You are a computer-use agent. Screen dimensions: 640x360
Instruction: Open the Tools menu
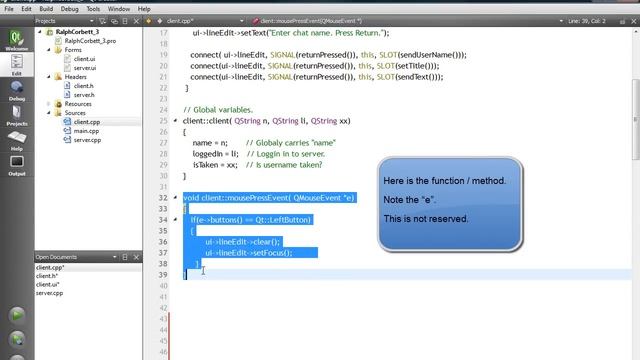[93, 9]
